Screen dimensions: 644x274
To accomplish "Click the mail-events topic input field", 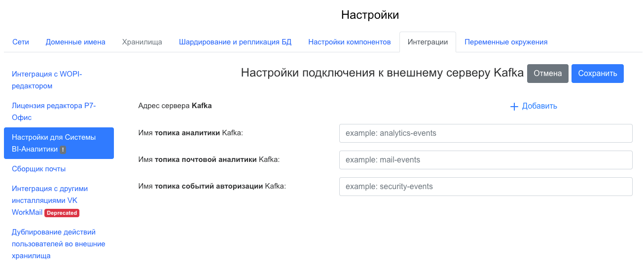I will pos(485,160).
